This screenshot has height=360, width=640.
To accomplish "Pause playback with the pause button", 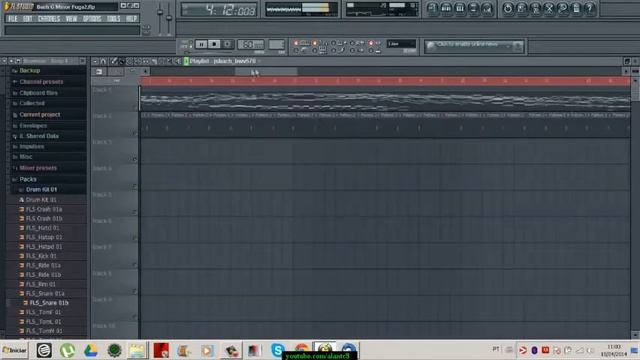I will coord(201,44).
